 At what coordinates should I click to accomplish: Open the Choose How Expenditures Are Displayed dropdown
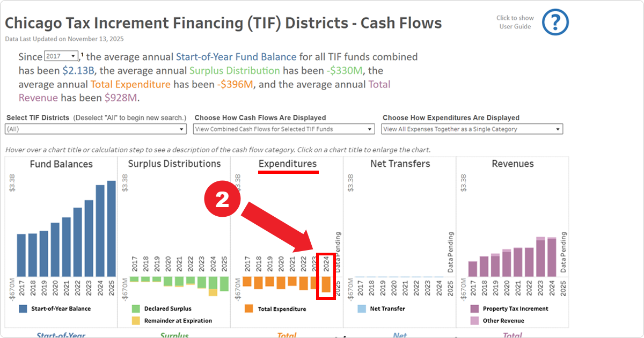click(472, 129)
